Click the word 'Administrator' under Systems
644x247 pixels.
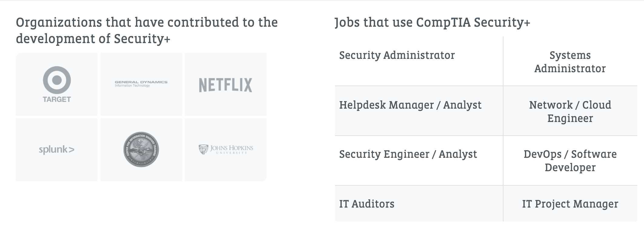(570, 69)
